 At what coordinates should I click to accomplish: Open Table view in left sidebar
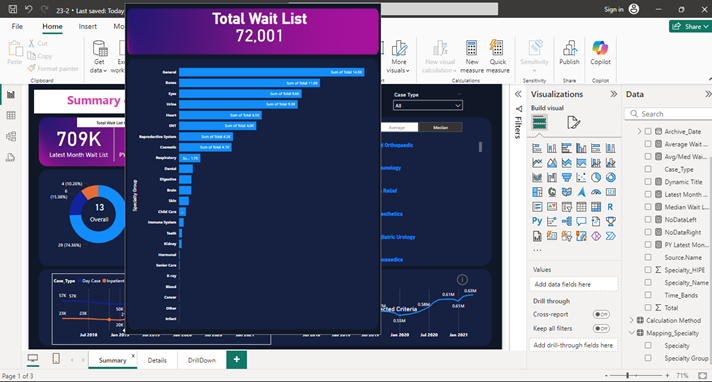tap(11, 115)
